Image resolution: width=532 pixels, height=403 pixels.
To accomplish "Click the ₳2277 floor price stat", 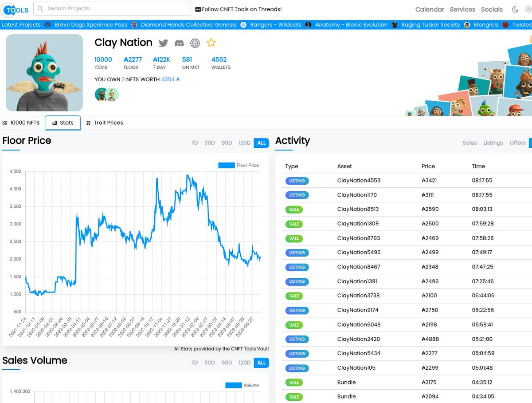I will coord(133,59).
